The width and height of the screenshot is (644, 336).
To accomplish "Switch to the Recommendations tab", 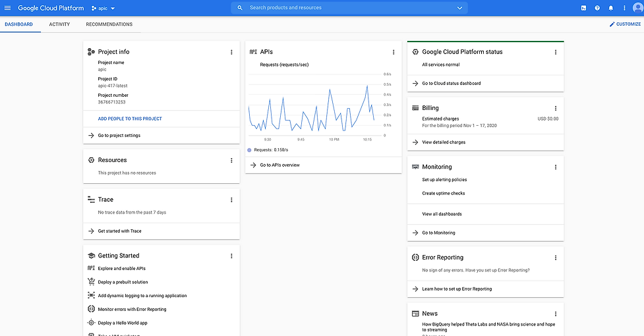I will pyautogui.click(x=109, y=24).
